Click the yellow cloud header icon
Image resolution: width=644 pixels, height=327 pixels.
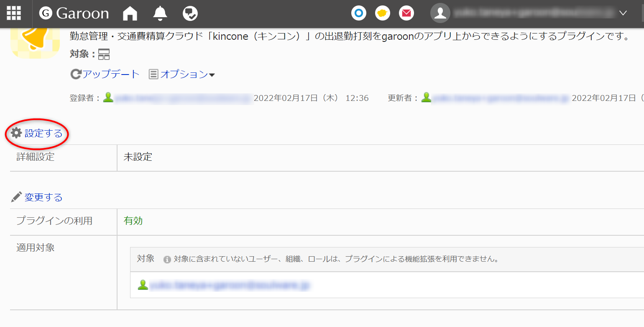tap(382, 13)
